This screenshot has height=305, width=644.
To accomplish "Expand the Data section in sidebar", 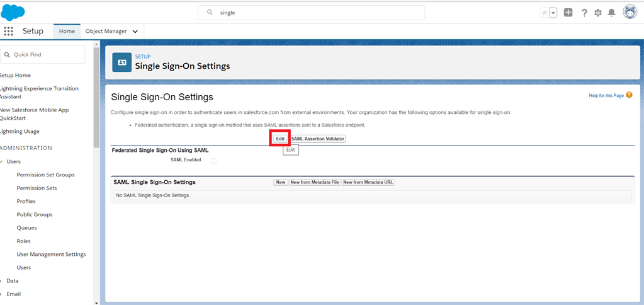I will coord(2,280).
